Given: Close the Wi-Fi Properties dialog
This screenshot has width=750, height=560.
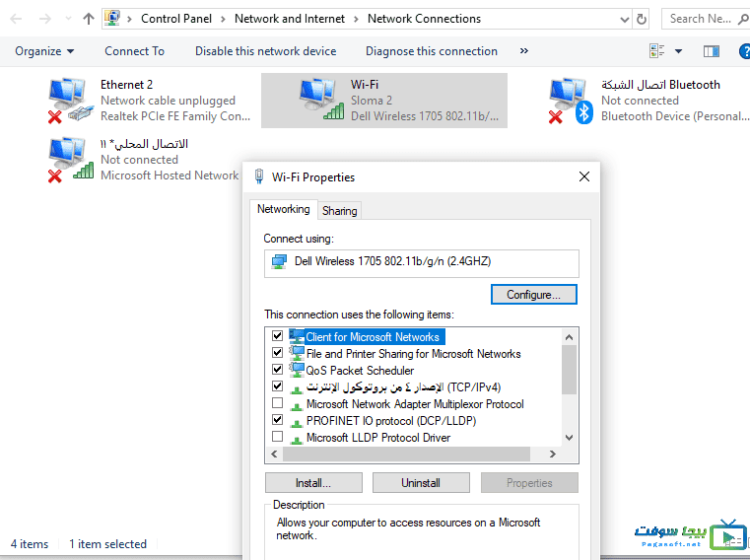Looking at the screenshot, I should click(584, 176).
